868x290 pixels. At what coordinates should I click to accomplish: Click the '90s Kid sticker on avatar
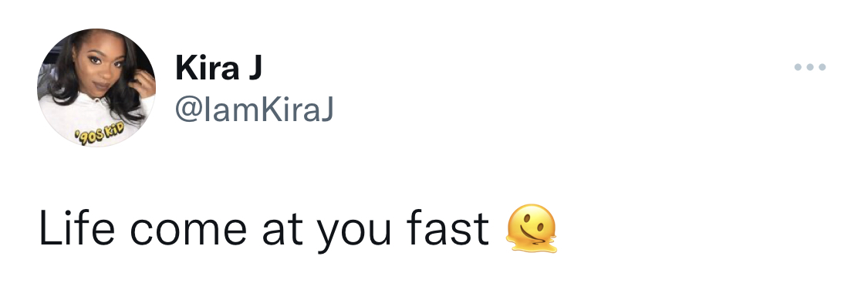pyautogui.click(x=101, y=134)
